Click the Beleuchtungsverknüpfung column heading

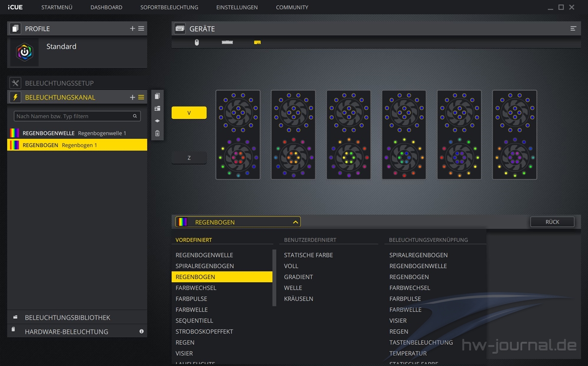[x=428, y=240]
